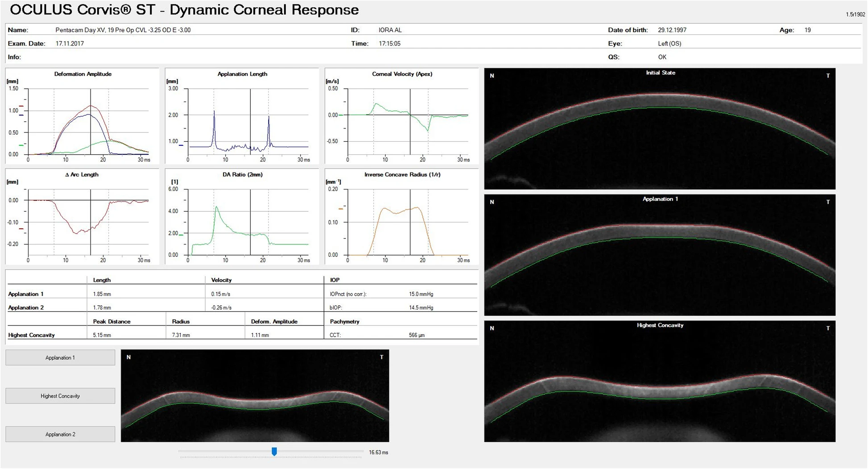Select the Deformation Amplitude graph

(x=82, y=116)
